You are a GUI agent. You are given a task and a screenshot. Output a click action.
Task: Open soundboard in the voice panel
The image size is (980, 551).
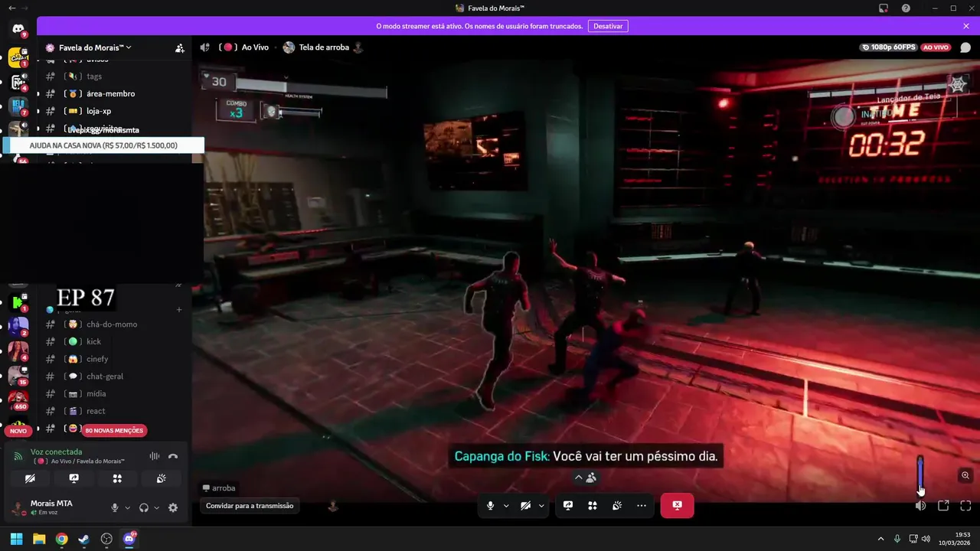[161, 478]
